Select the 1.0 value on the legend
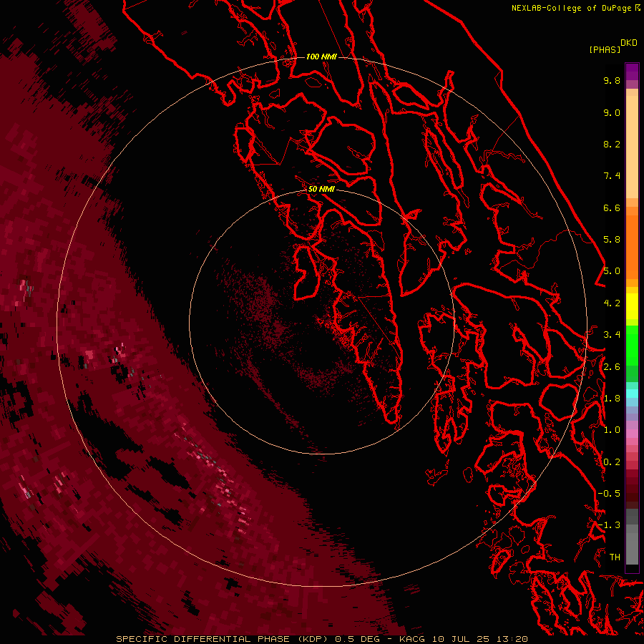 pyautogui.click(x=612, y=430)
